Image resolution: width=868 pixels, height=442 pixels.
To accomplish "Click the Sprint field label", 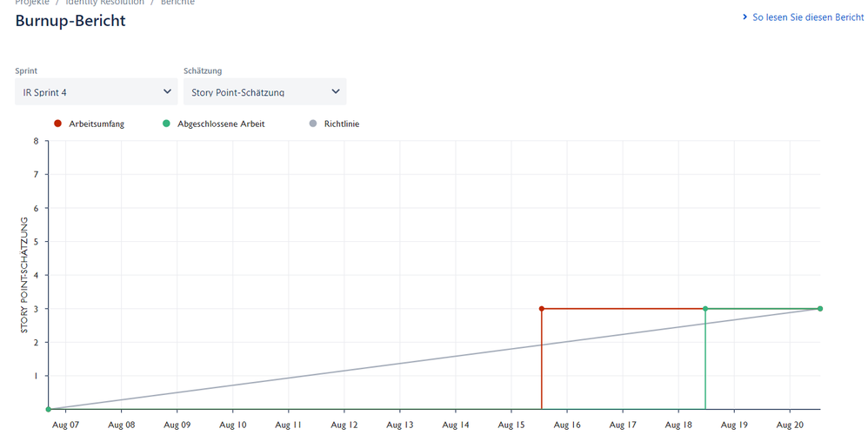I will (26, 70).
